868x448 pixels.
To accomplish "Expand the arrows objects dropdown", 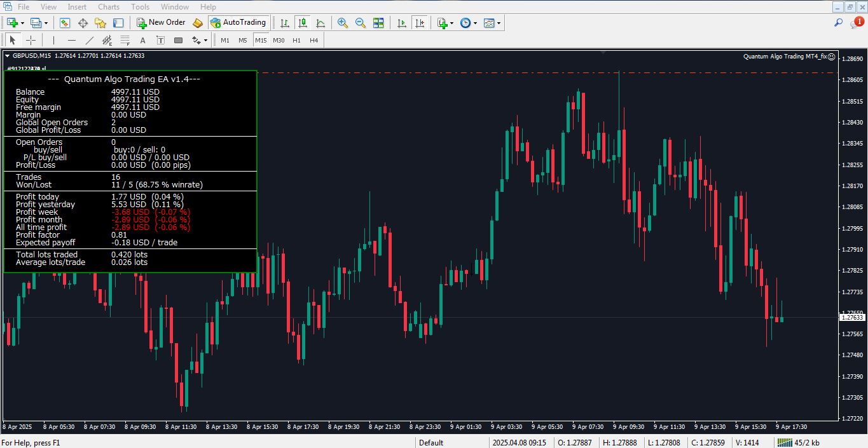I will pos(205,40).
